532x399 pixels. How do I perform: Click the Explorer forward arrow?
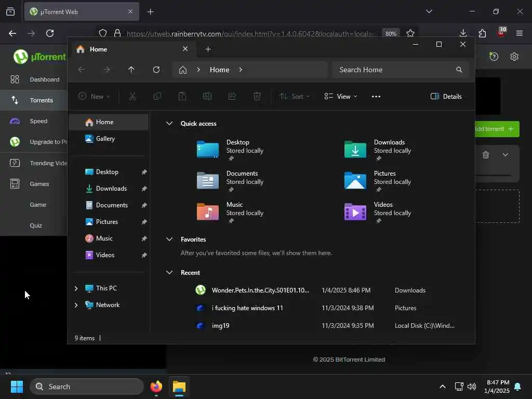tap(107, 70)
